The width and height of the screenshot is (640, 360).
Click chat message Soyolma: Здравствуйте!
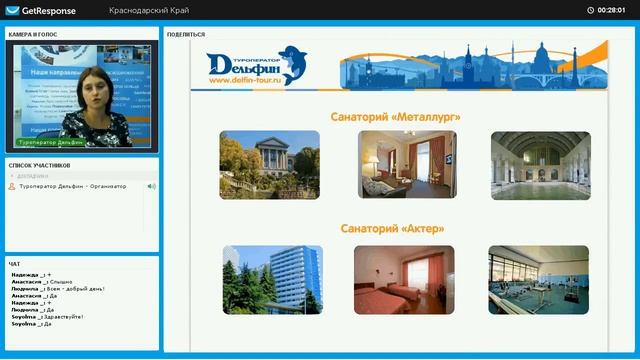(x=47, y=317)
